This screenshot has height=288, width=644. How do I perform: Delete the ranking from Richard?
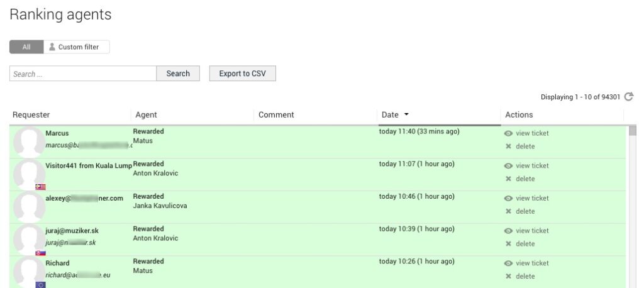(525, 277)
